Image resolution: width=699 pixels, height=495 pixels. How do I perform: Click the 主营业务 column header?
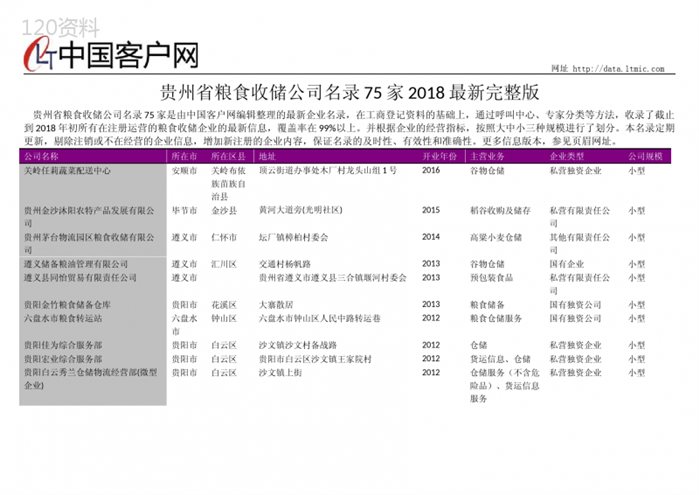click(487, 157)
